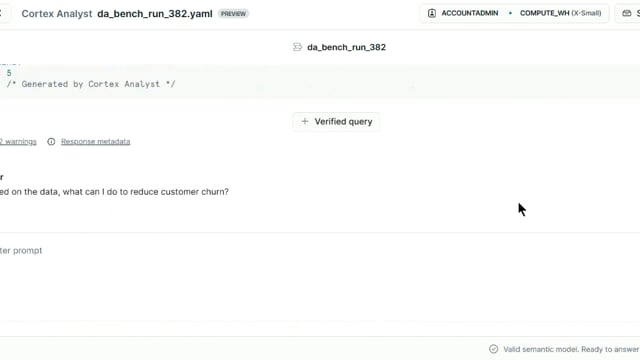Click the PREVIEW badge
Image resolution: width=640 pixels, height=360 pixels.
click(x=233, y=13)
